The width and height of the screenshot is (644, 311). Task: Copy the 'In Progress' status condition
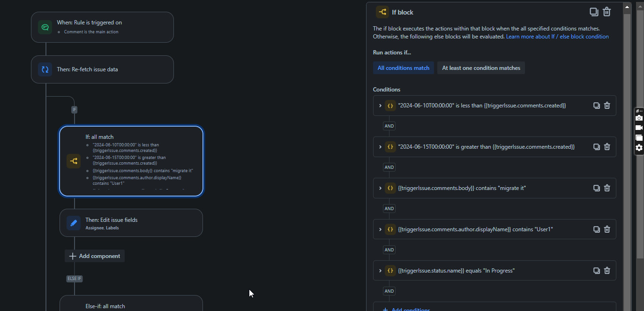pos(597,271)
